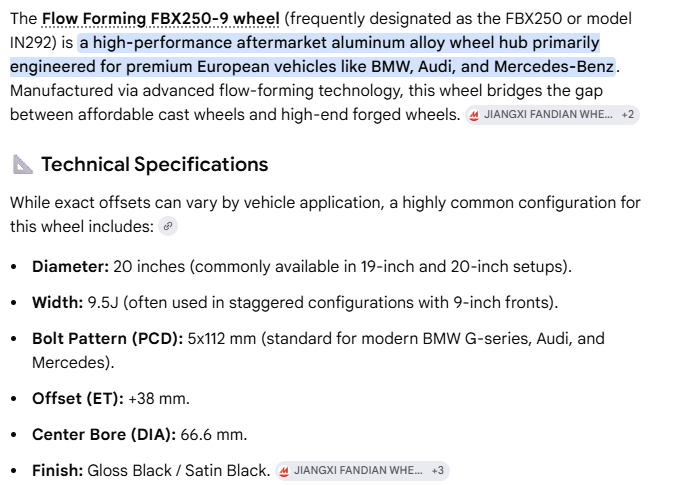Click the +2 additional sources counter

(x=628, y=115)
